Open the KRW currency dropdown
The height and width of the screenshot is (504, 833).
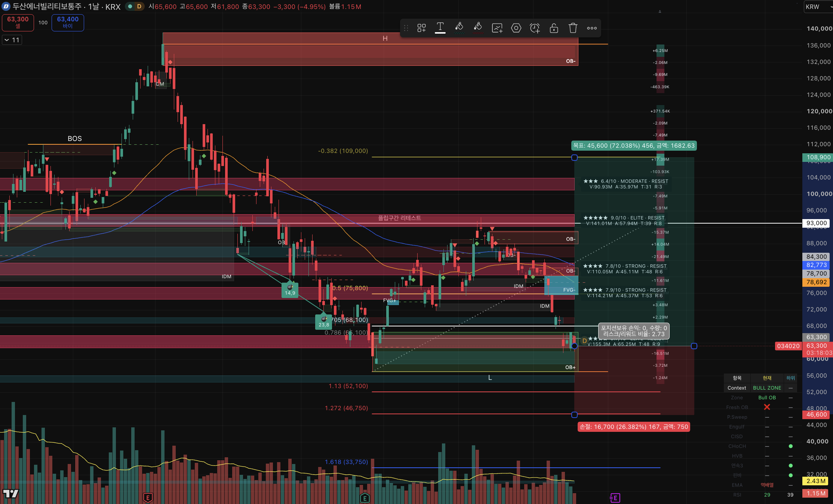[818, 7]
